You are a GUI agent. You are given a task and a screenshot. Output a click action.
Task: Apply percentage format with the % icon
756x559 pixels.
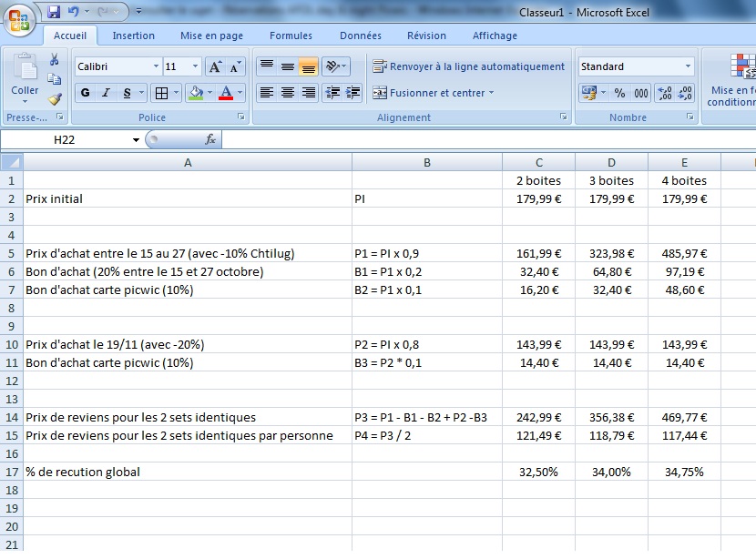tap(619, 93)
